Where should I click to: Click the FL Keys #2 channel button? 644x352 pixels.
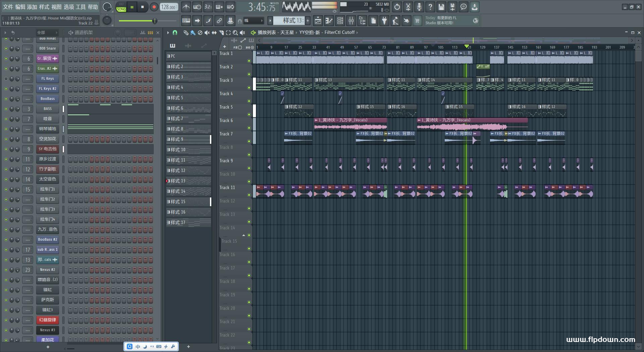[48, 89]
